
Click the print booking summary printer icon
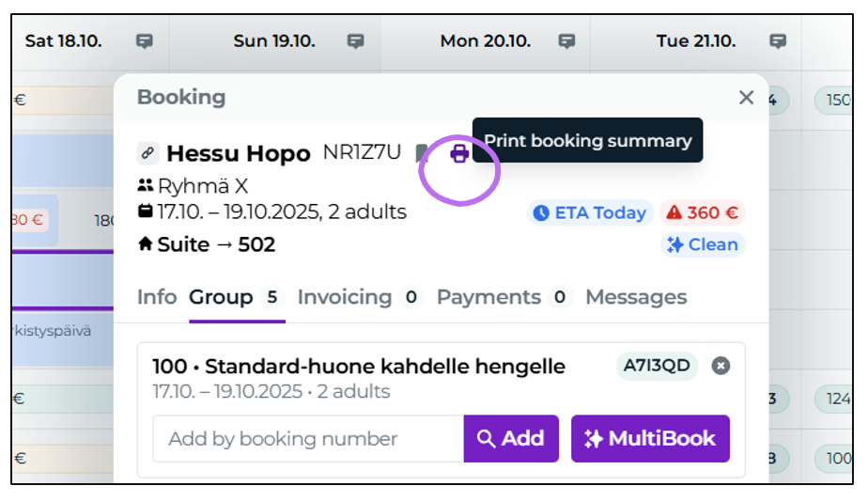(459, 153)
